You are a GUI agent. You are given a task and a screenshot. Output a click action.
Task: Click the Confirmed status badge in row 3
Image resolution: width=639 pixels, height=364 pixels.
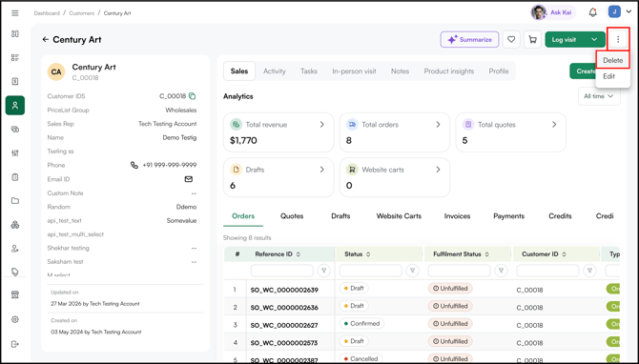tap(361, 324)
